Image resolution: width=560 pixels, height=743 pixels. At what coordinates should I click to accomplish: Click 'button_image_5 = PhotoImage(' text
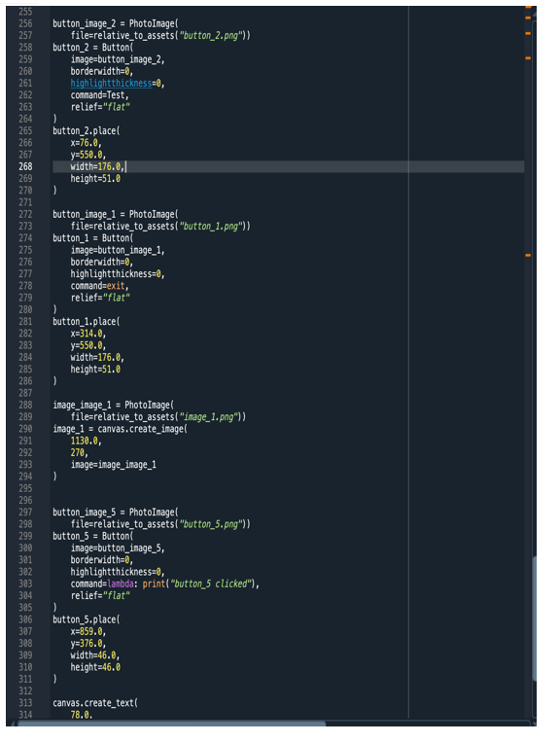pos(115,513)
